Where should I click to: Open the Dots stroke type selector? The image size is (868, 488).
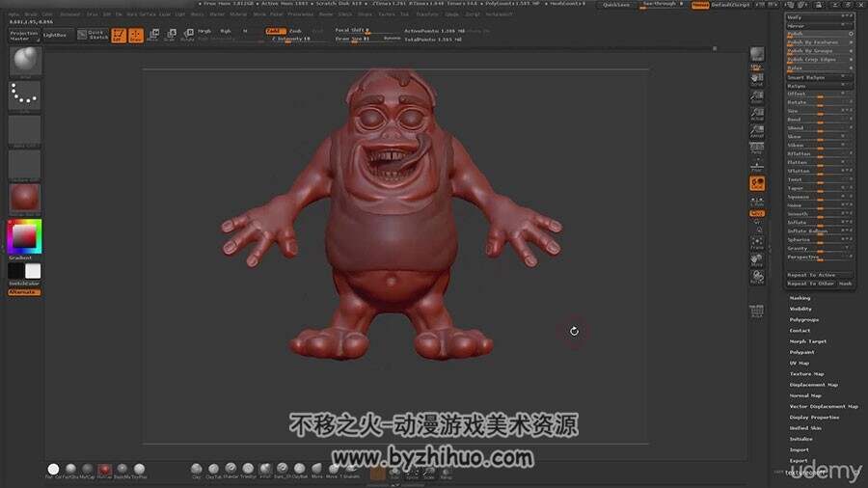click(25, 95)
